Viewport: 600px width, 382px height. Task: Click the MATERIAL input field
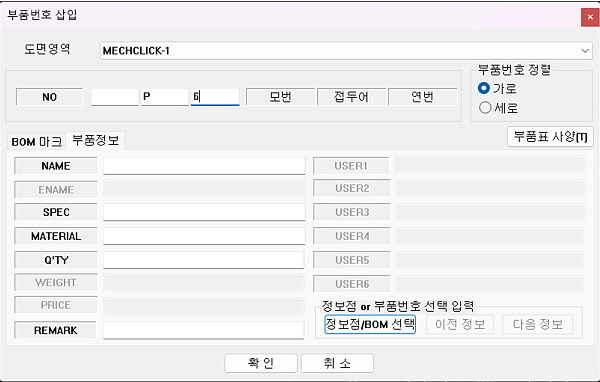(x=204, y=236)
